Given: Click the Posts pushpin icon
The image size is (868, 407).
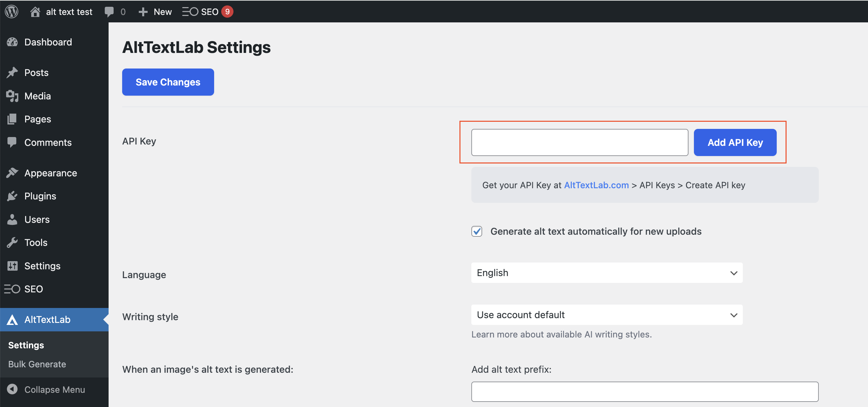Looking at the screenshot, I should [12, 73].
